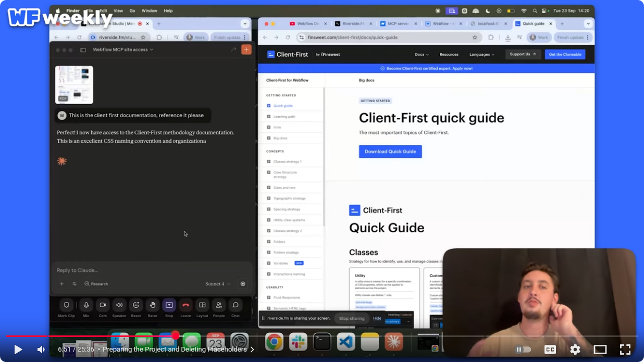Toggle the Cam button in Riverside toolbar

(103, 305)
